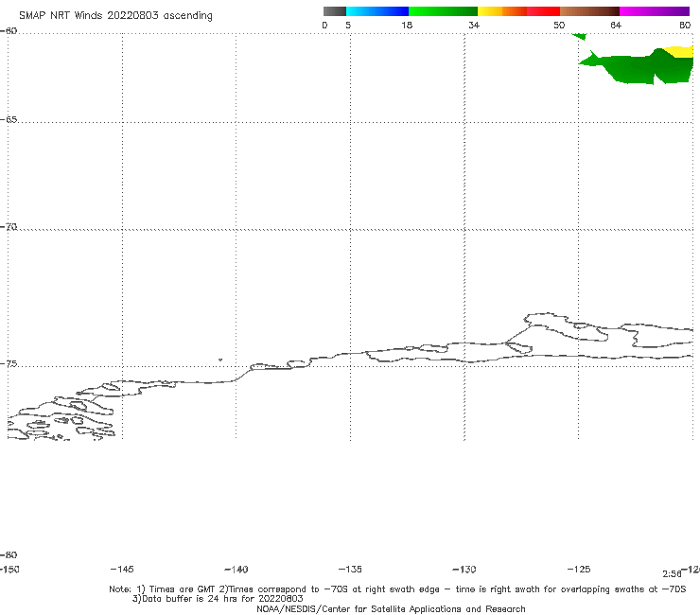The width and height of the screenshot is (700, 615).
Task: Click the note 'Times are GMT' line
Action: (397, 589)
